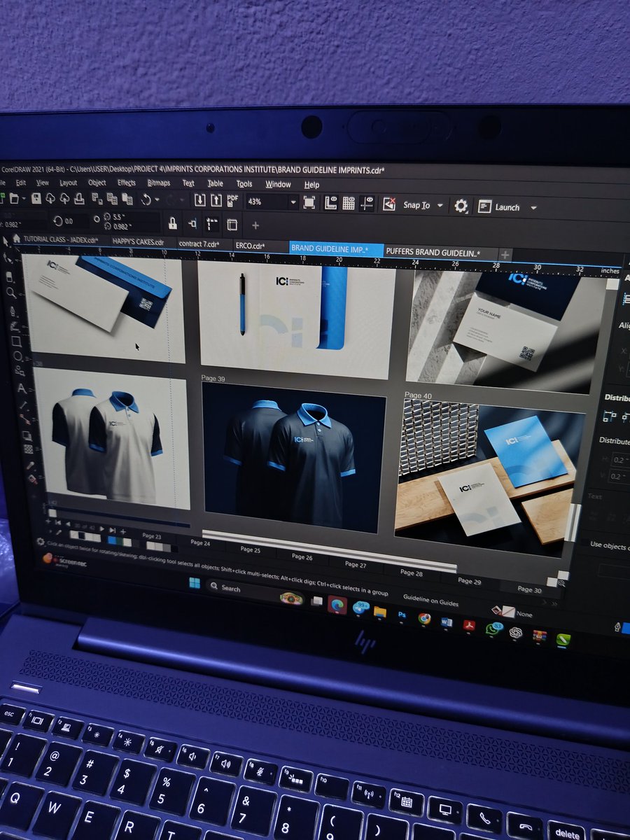The image size is (630, 840).
Task: Select the Transparency checkerboard tool
Action: [28, 449]
